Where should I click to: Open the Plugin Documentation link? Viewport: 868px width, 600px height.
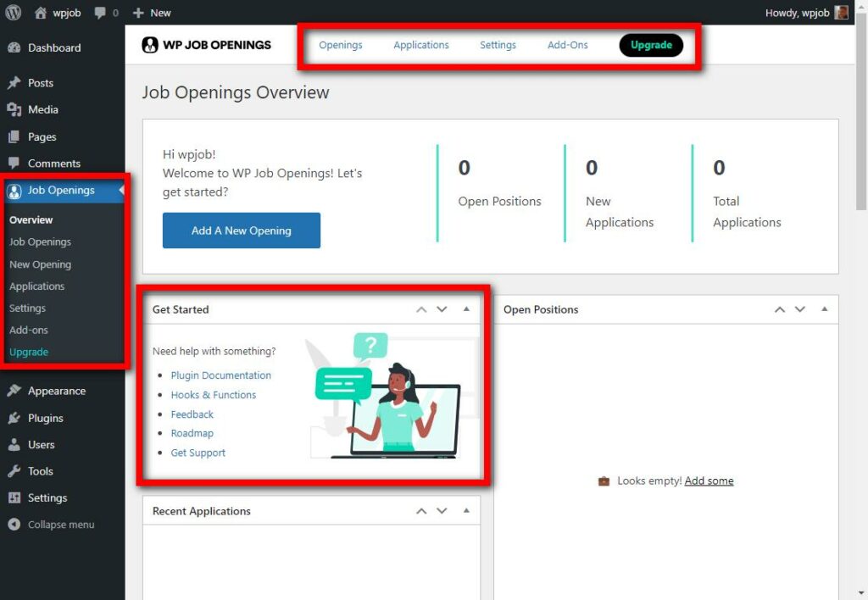pyautogui.click(x=221, y=375)
